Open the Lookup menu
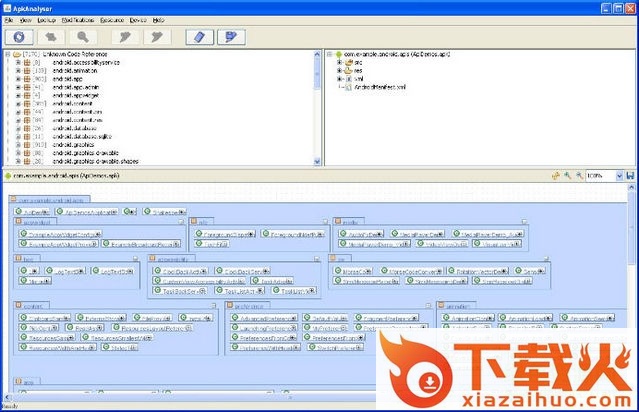Image resolution: width=639 pixels, height=412 pixels. (x=46, y=20)
